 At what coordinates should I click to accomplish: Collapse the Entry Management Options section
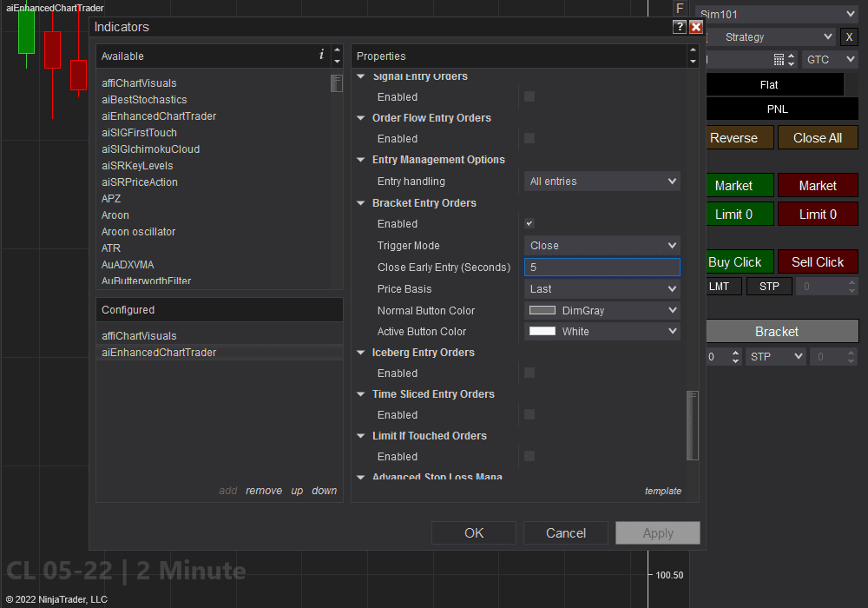(x=361, y=160)
